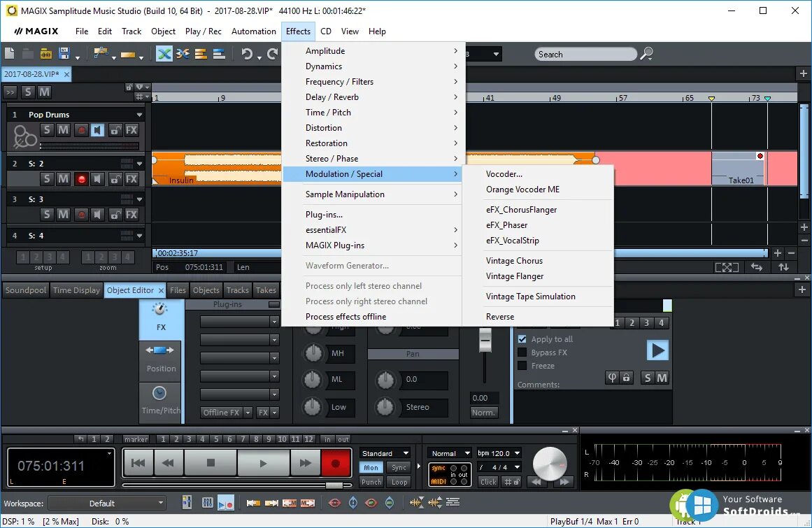This screenshot has width=812, height=528.
Task: Click the Take01 object in track 2
Action: coord(739,169)
